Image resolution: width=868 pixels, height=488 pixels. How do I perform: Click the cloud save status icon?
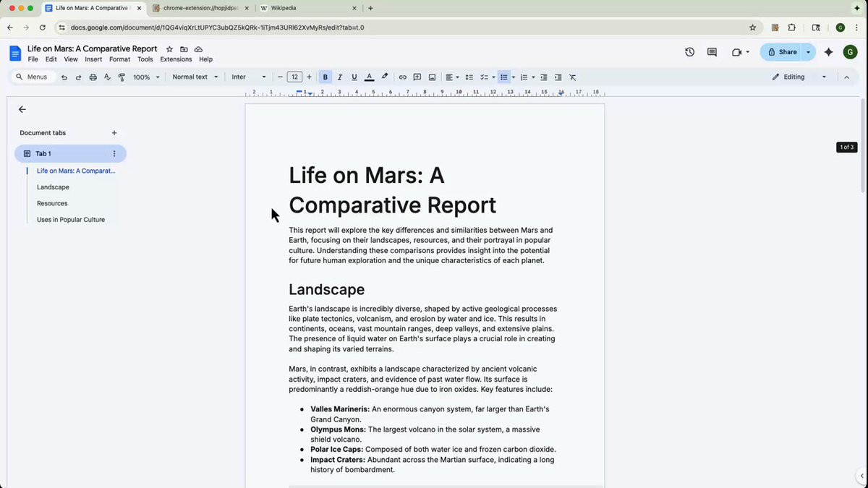pos(198,49)
